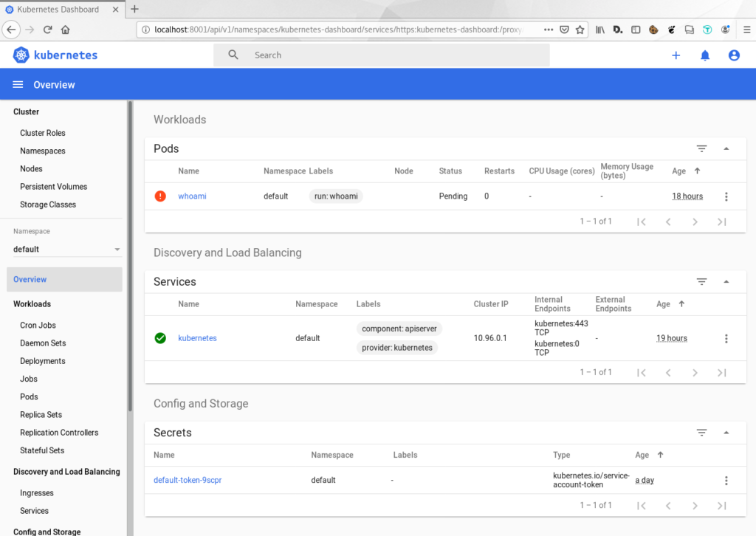Viewport: 756px width, 536px height.
Task: Click the Workloads sidebar heading
Action: (x=32, y=304)
